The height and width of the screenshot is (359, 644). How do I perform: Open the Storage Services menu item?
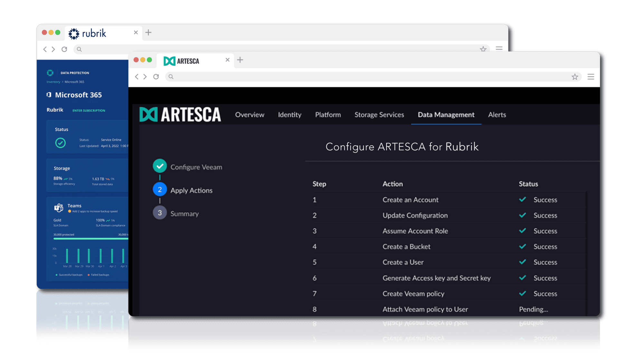pos(379,115)
